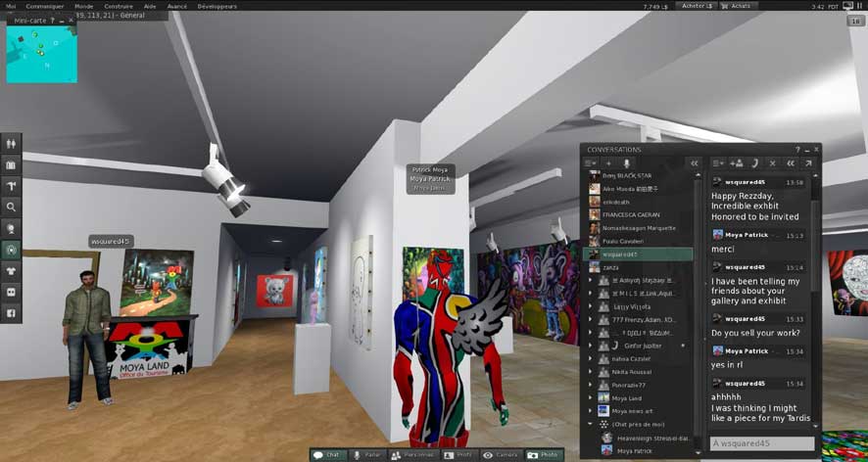Click the Achats shopping button
Screen dimensions: 868x462
click(x=736, y=6)
